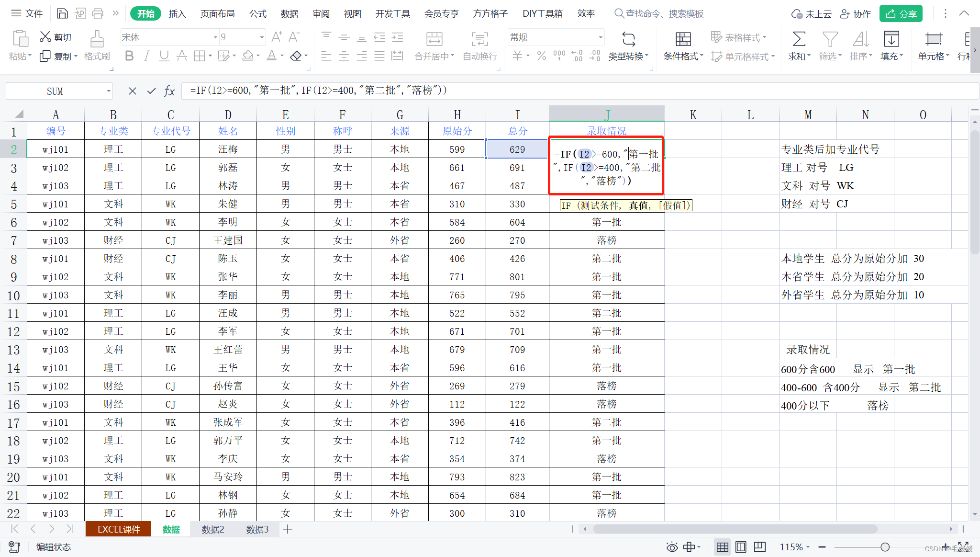Open the 文件 file menu
The width and height of the screenshot is (980, 557).
[x=27, y=13]
